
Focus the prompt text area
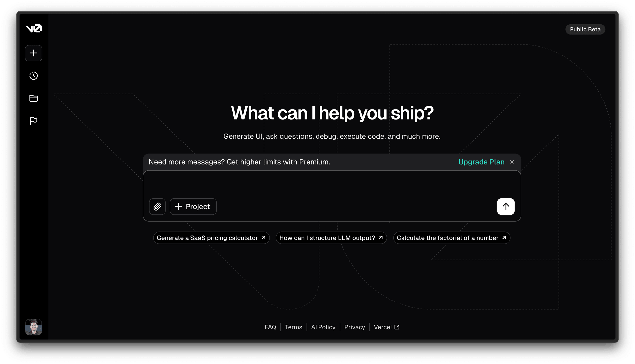coord(332,184)
